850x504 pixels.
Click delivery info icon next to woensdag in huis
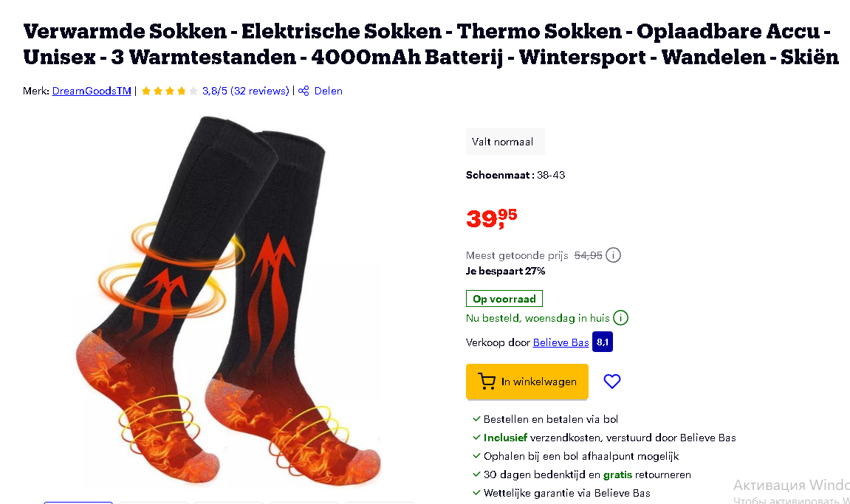(x=620, y=317)
